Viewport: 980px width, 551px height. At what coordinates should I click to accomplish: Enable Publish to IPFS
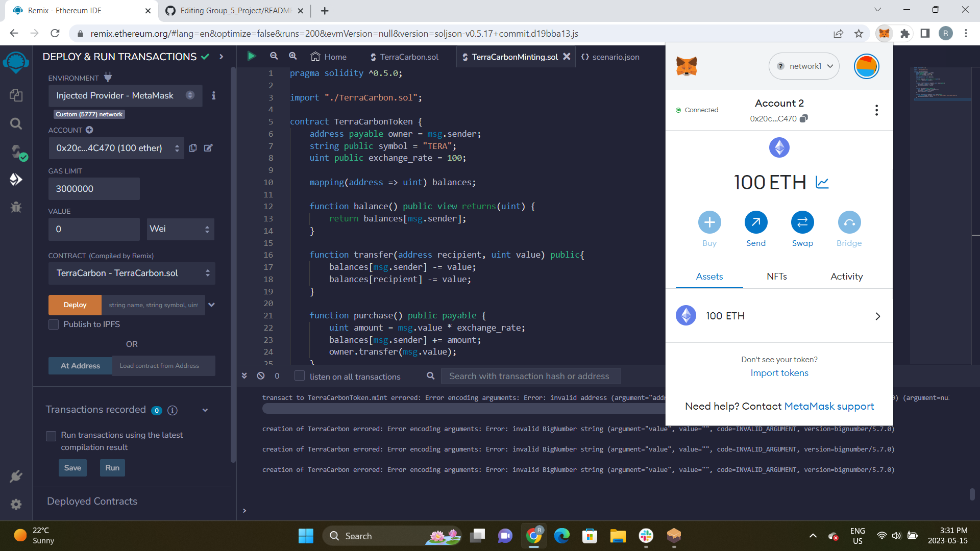click(53, 324)
